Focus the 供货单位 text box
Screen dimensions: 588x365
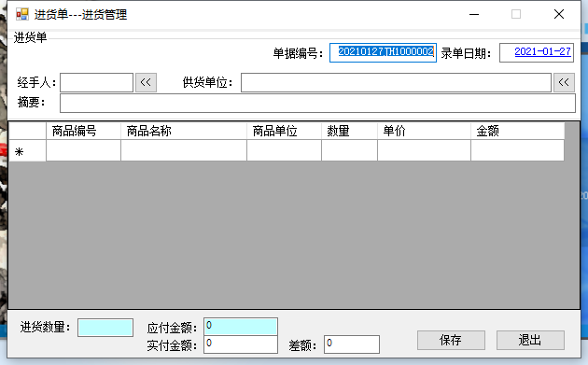(396, 82)
